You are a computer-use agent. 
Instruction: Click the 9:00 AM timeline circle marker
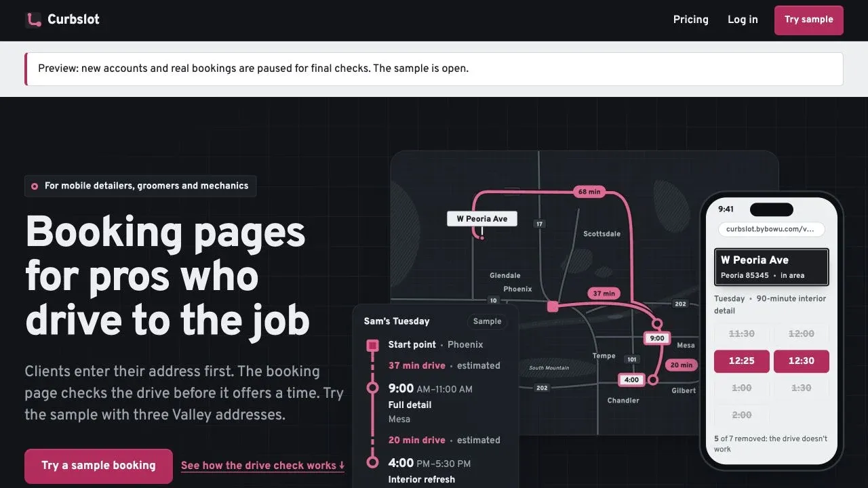(372, 388)
